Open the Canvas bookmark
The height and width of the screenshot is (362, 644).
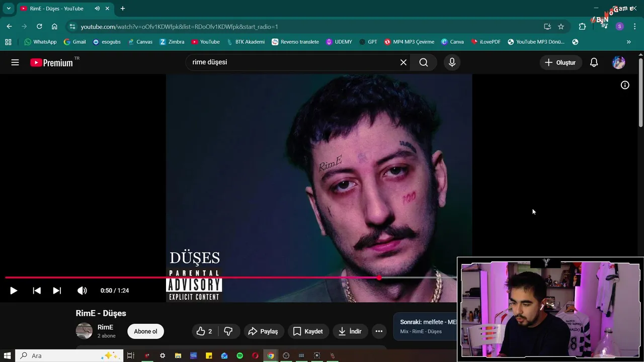tap(140, 42)
